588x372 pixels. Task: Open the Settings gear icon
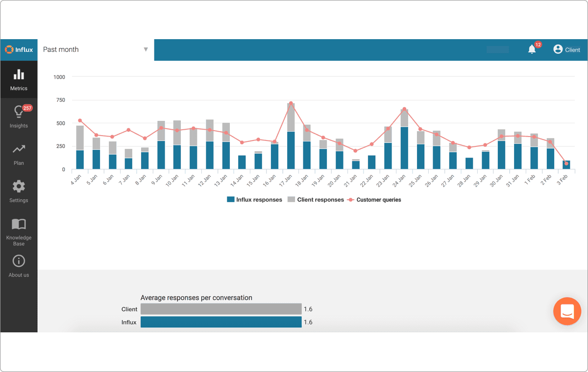19,186
